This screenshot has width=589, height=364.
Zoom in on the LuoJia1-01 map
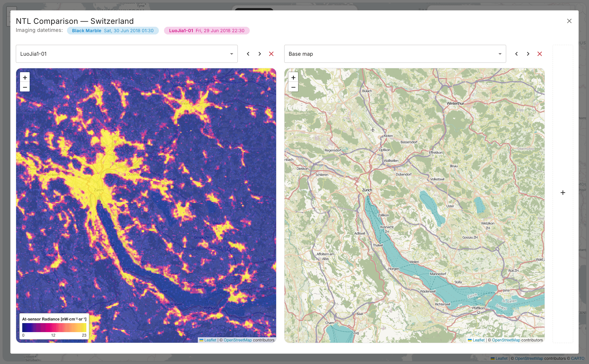tap(25, 78)
